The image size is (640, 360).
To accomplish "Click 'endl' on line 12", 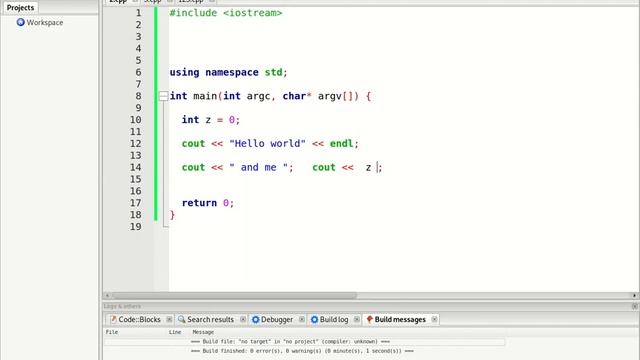I will 341,144.
